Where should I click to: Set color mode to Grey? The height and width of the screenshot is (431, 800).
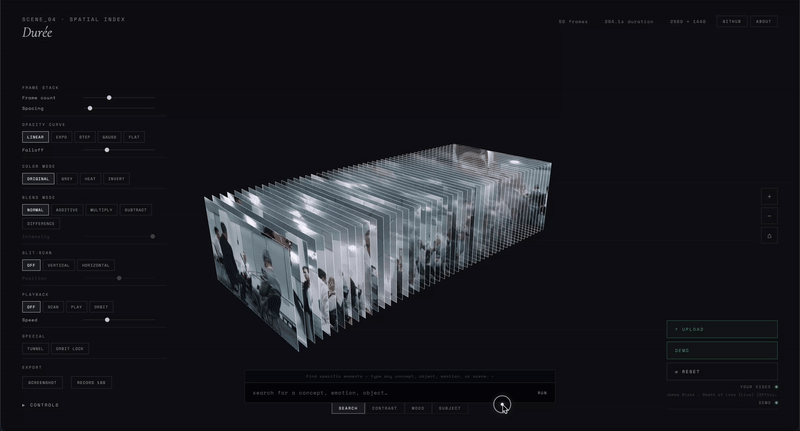[x=67, y=179]
